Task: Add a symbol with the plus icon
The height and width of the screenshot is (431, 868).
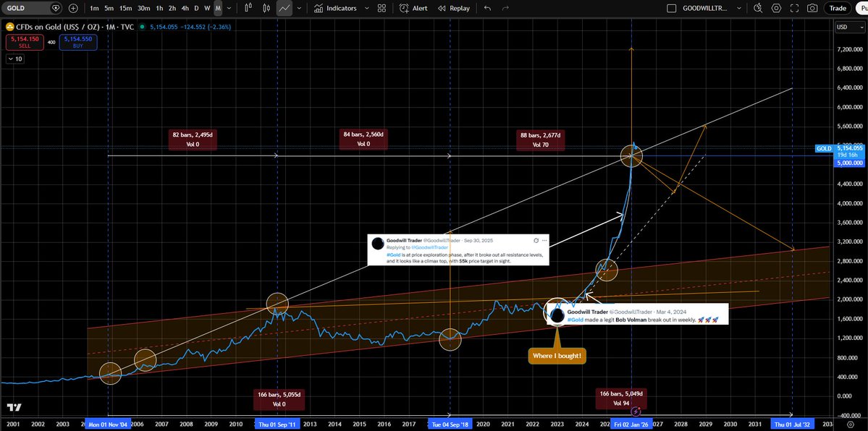Action: tap(73, 8)
